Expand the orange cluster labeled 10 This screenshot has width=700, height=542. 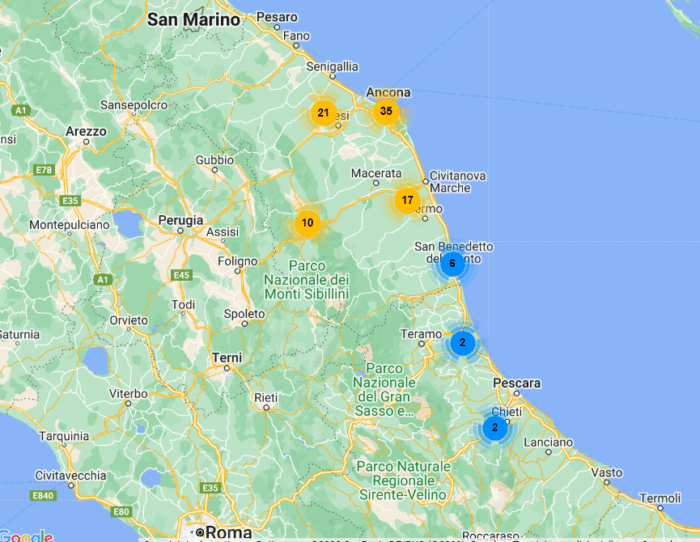[307, 223]
